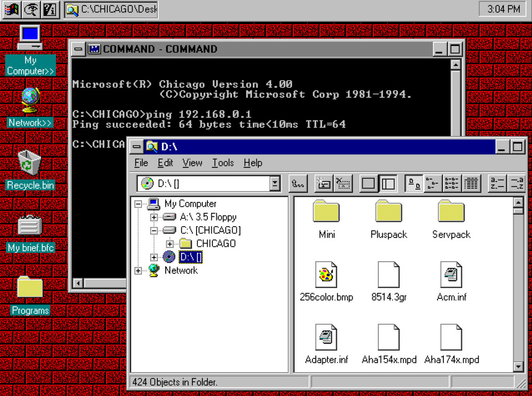The image size is (532, 396).
Task: Select My Computer in the tree pane
Action: point(190,203)
